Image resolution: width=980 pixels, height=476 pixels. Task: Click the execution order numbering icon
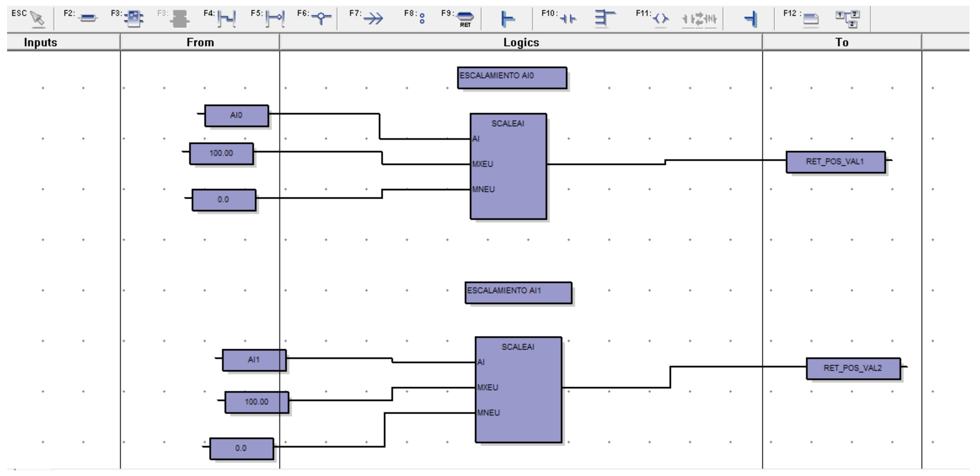click(848, 18)
